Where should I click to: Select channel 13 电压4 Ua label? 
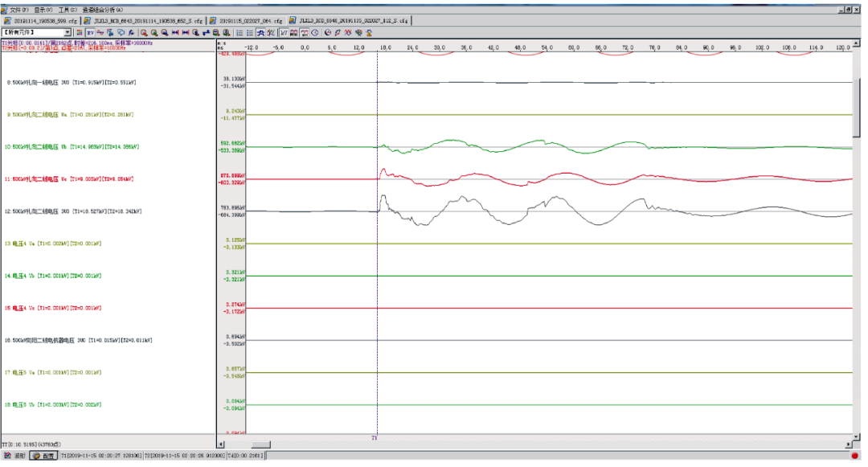point(53,244)
